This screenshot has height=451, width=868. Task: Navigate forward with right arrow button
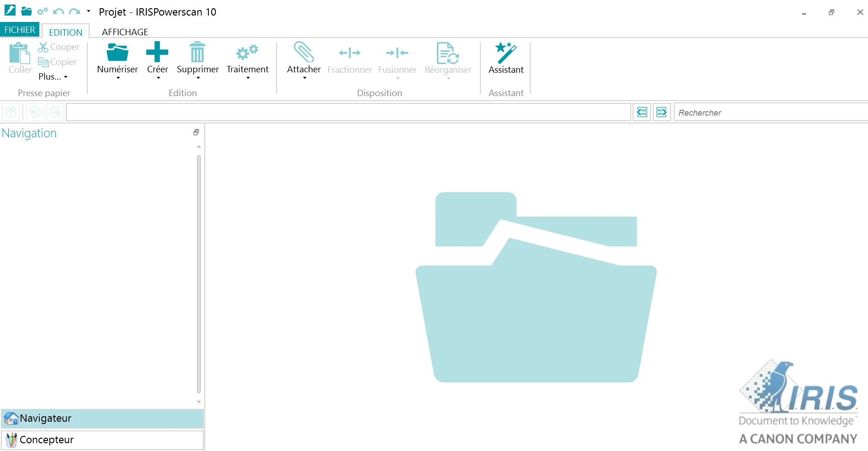(55, 112)
